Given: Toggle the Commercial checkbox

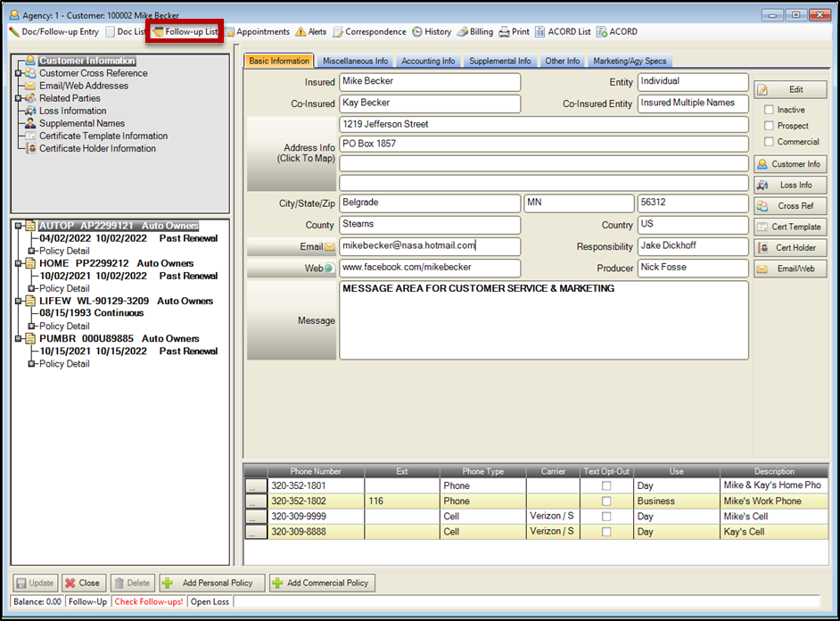Looking at the screenshot, I should click(769, 142).
